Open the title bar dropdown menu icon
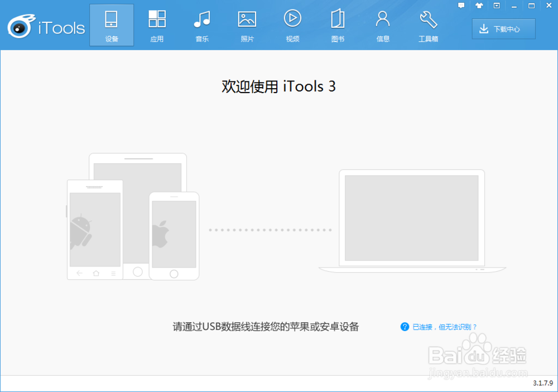The width and height of the screenshot is (558, 392). point(497,6)
